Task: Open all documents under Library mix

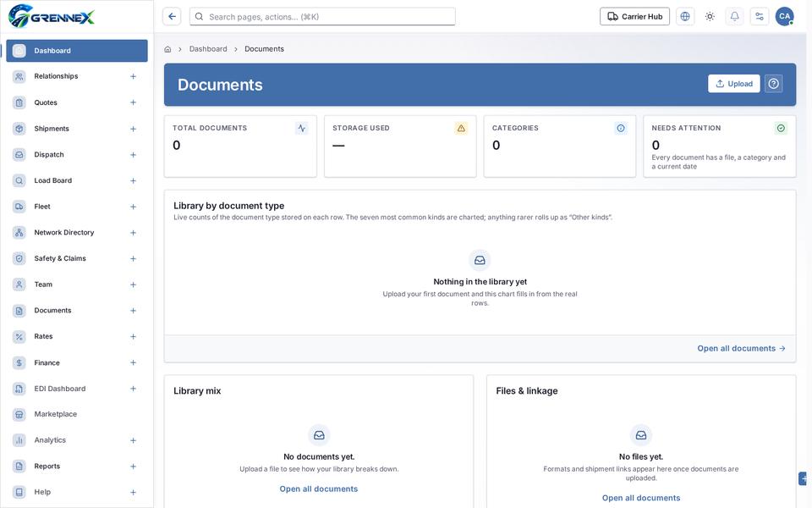Action: pyautogui.click(x=319, y=489)
